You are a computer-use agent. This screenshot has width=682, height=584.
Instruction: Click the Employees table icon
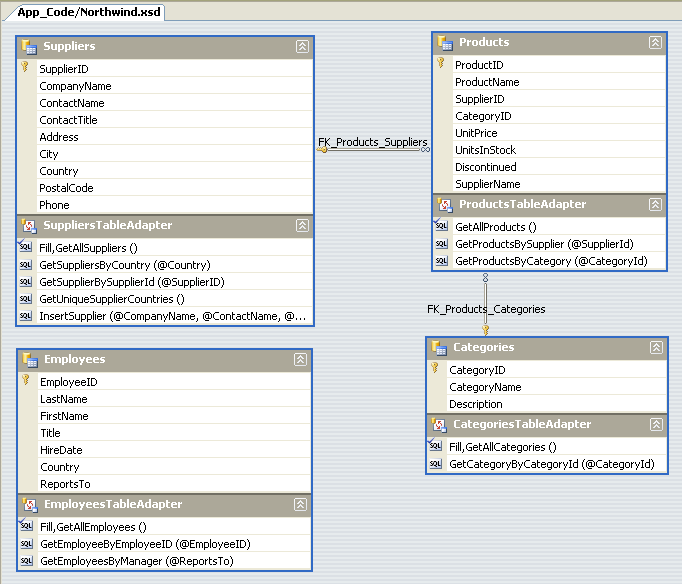pyautogui.click(x=30, y=360)
